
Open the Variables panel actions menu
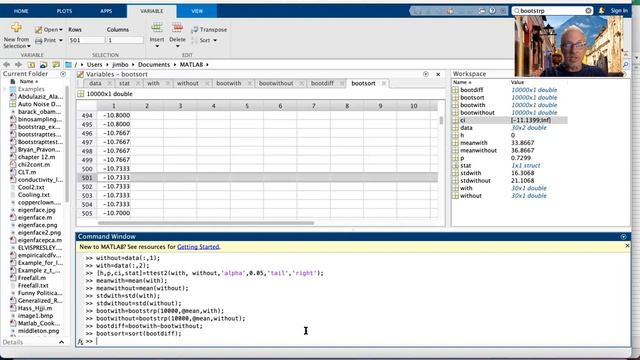(x=426, y=74)
